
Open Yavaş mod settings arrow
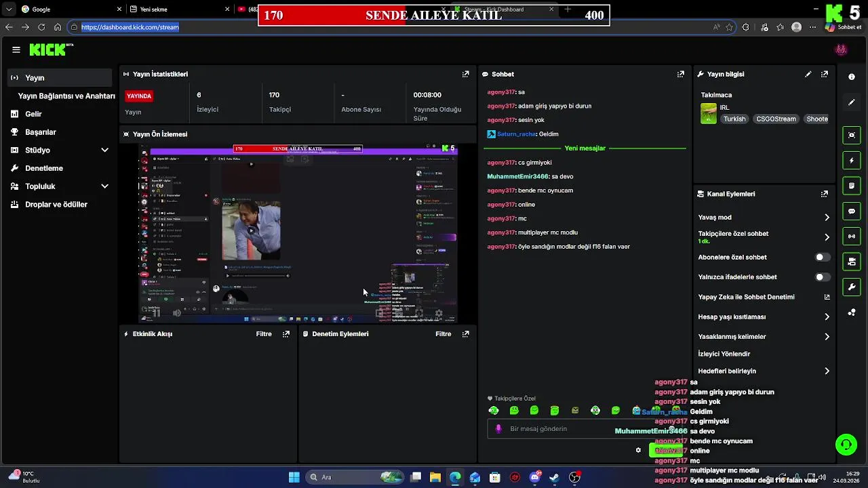[x=827, y=218]
